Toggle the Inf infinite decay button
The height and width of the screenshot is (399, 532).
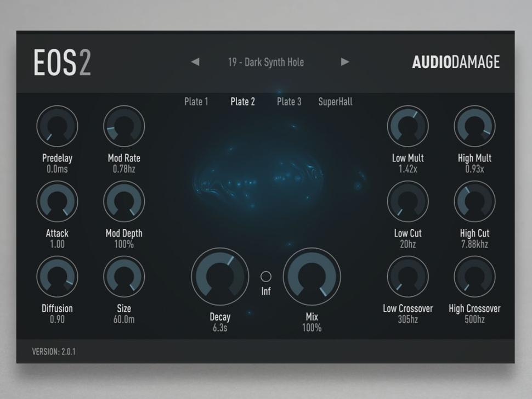point(266,277)
